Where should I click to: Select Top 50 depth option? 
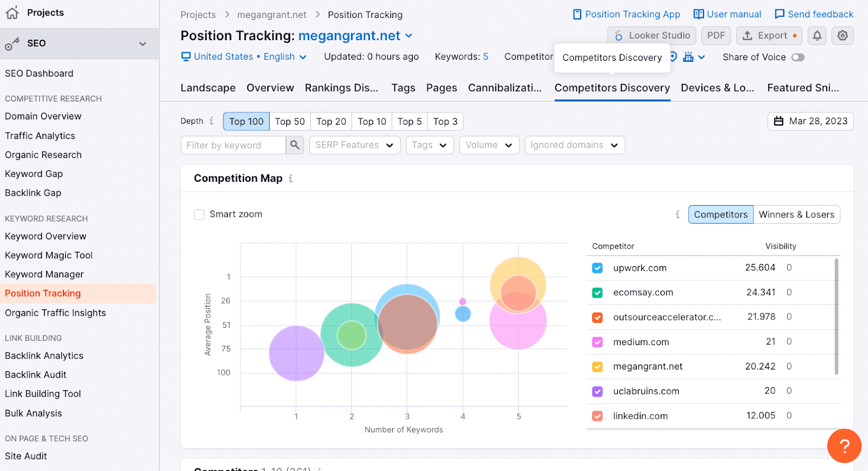290,122
